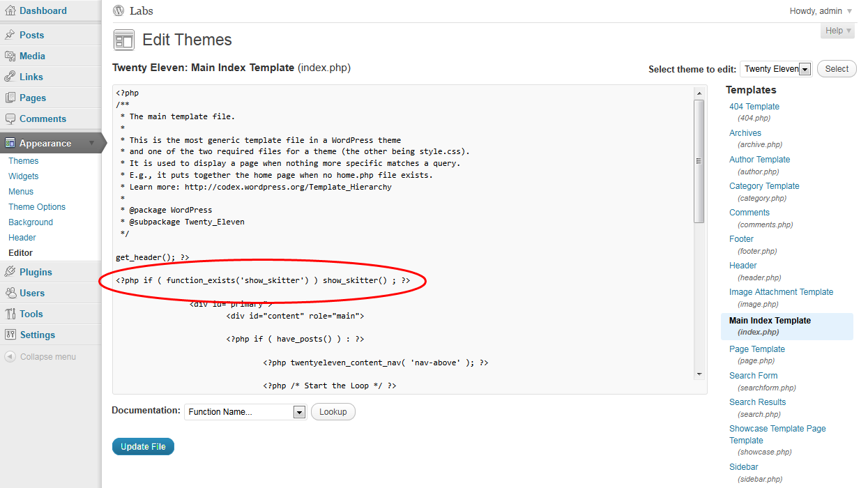Image resolution: width=868 pixels, height=488 pixels.
Task: Click the Labs site title link
Action: [x=142, y=10]
